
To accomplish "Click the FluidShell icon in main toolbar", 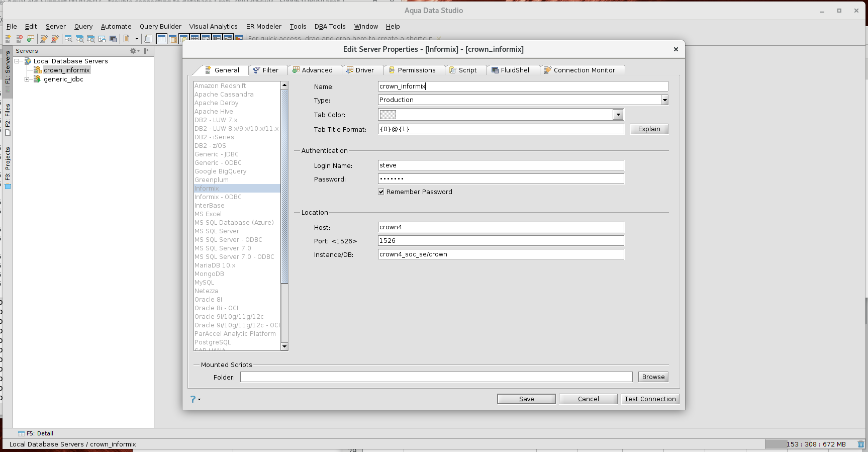I will [x=114, y=39].
